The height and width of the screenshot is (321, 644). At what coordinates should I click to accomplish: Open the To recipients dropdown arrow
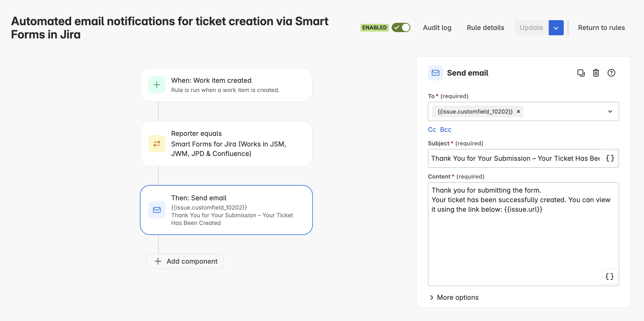click(610, 112)
